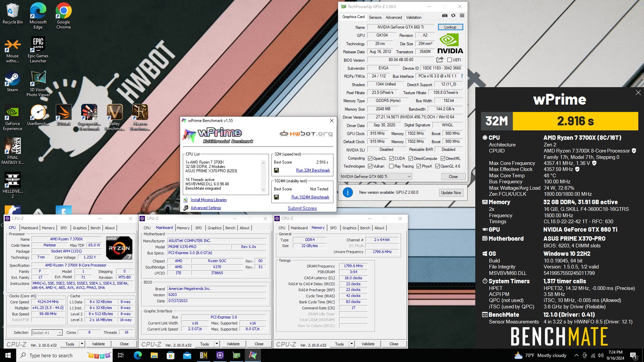Toggle the OpenGL 4.6 checkbox in GPU-Z

[437, 166]
